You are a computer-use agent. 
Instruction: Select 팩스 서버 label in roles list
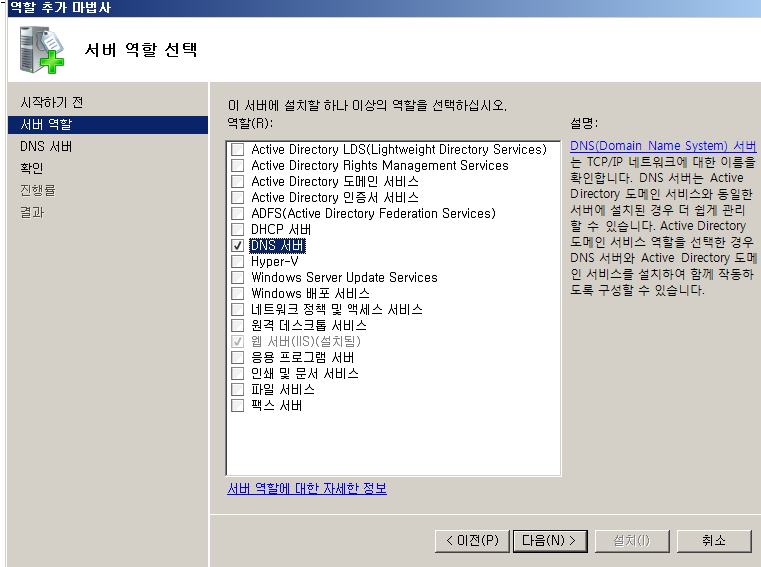(x=277, y=406)
